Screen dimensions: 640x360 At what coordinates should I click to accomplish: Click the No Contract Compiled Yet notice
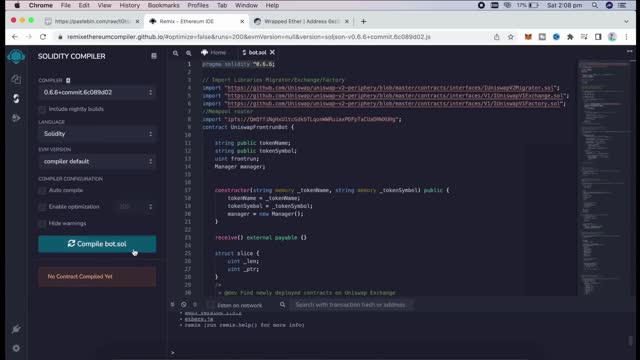click(x=97, y=277)
